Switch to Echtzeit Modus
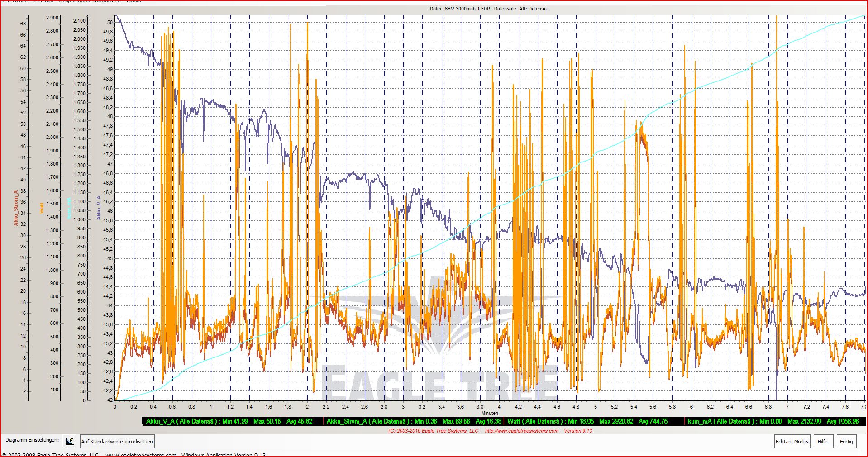 [792, 442]
